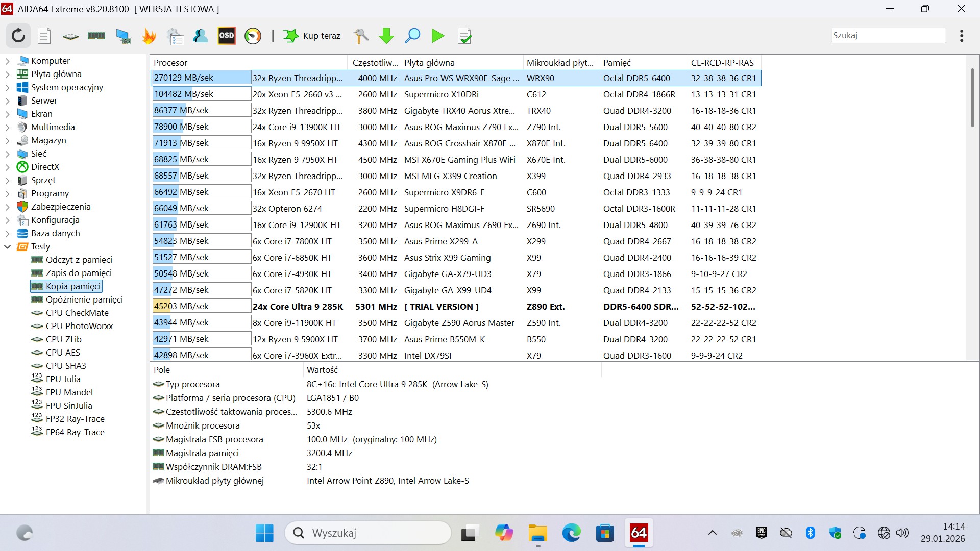Image resolution: width=980 pixels, height=551 pixels.
Task: Click the Szukaj search field
Action: click(888, 36)
